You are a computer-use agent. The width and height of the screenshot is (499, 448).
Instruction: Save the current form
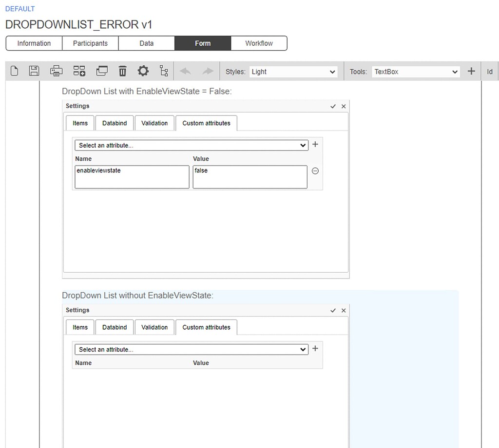click(x=34, y=71)
